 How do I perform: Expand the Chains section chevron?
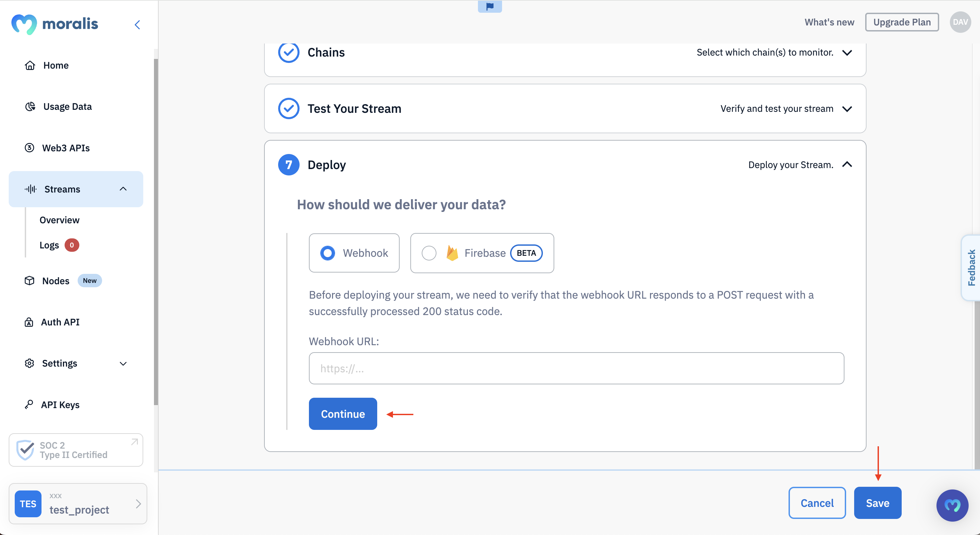(x=847, y=53)
